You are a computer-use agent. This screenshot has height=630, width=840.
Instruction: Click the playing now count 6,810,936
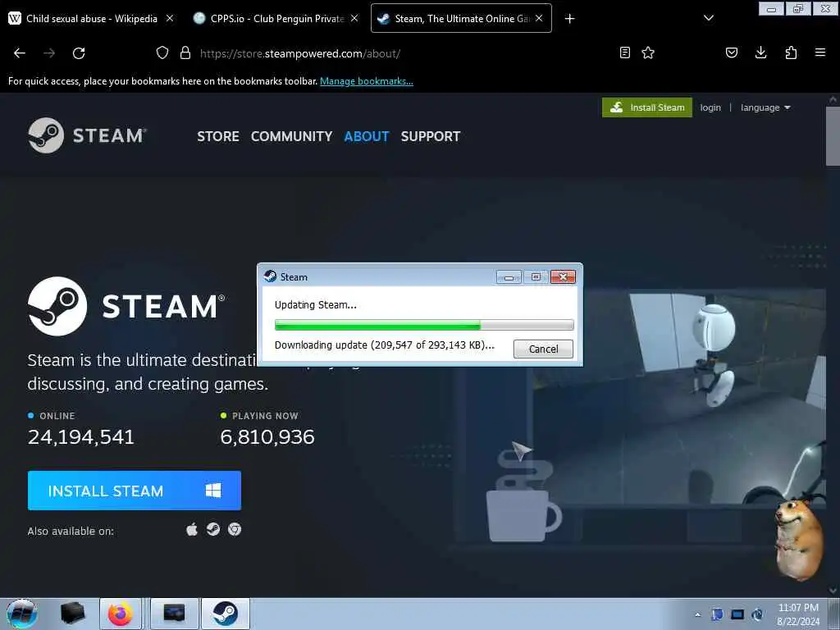(x=267, y=436)
